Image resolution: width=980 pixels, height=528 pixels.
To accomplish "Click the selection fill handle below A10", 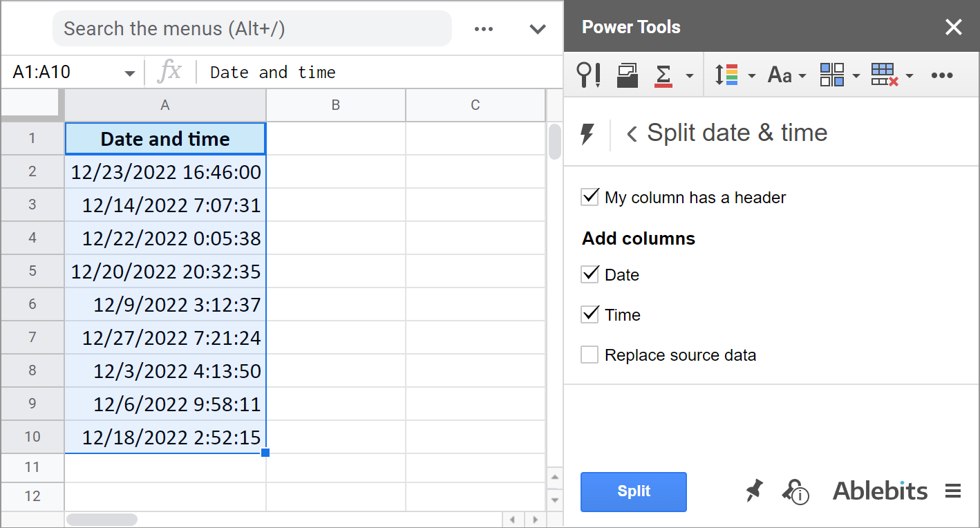I will [265, 453].
